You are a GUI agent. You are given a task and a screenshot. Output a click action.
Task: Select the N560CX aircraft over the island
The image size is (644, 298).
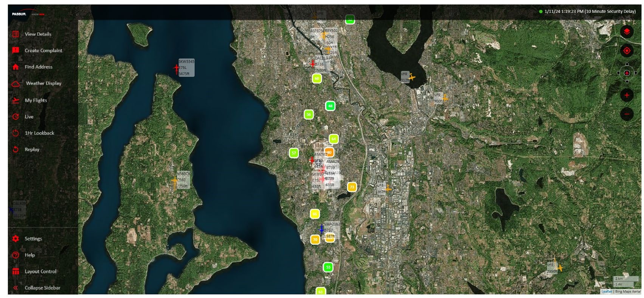pos(174,181)
